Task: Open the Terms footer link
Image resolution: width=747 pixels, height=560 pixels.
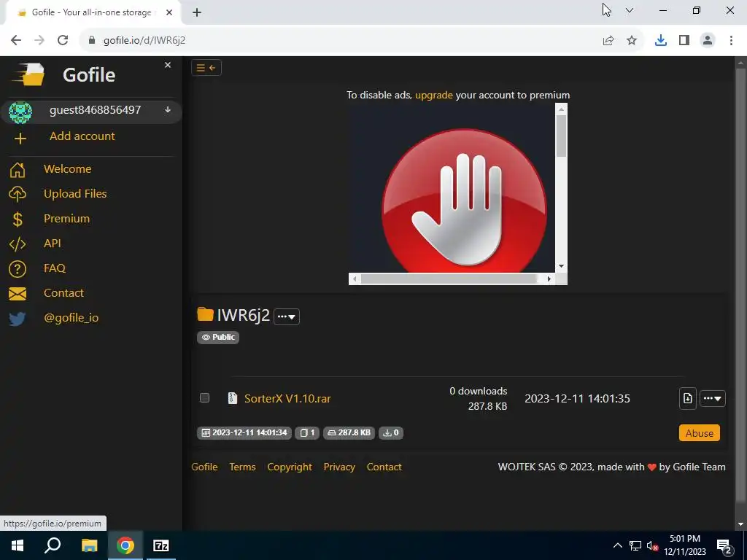Action: tap(242, 467)
